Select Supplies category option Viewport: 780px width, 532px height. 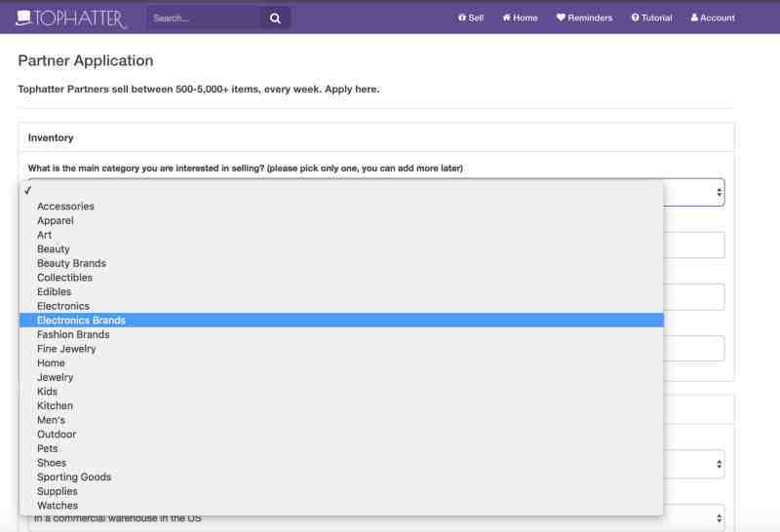click(x=341, y=491)
